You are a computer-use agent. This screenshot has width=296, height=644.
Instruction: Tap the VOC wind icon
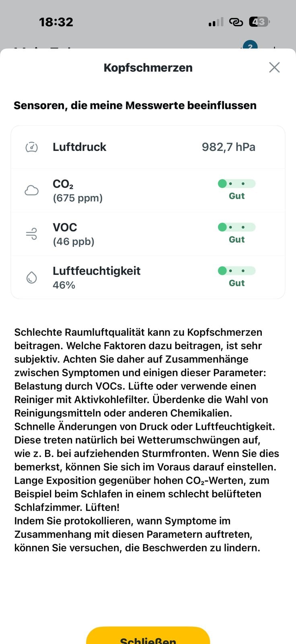click(x=32, y=234)
